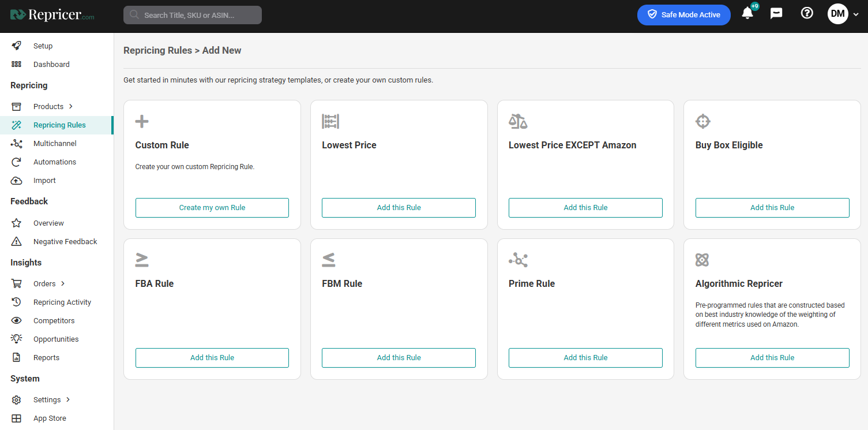Screen dimensions: 868x430
Task: Click the Algorithmic Repricer title text
Action: [x=739, y=283]
